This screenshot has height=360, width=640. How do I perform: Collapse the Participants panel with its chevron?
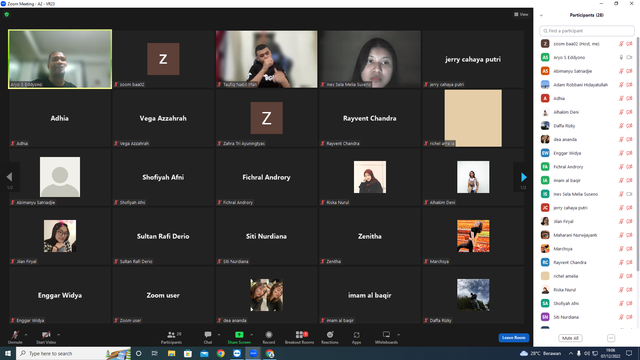(542, 15)
